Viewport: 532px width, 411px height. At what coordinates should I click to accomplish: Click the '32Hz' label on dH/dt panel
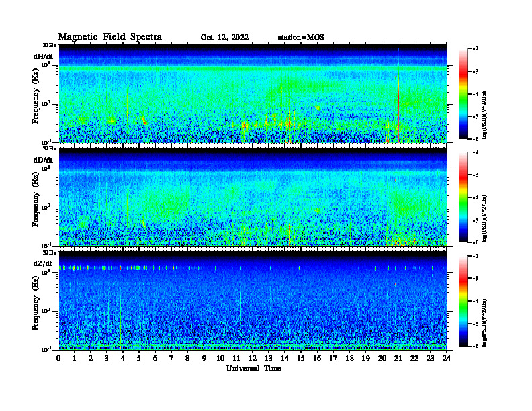pos(50,45)
